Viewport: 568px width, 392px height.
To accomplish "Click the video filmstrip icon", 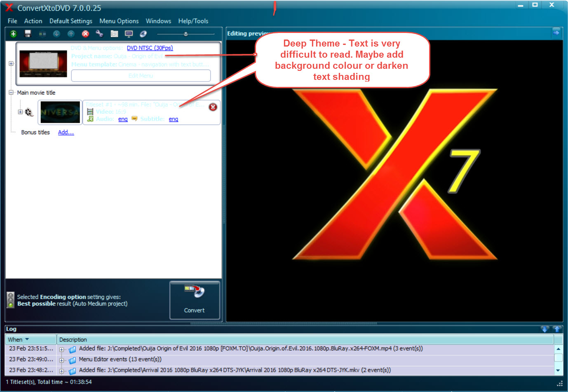I will [90, 112].
